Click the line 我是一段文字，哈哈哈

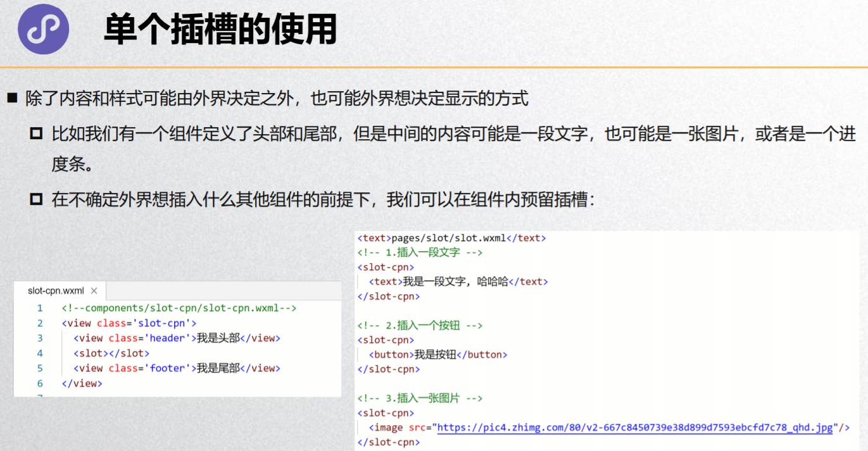point(458,281)
